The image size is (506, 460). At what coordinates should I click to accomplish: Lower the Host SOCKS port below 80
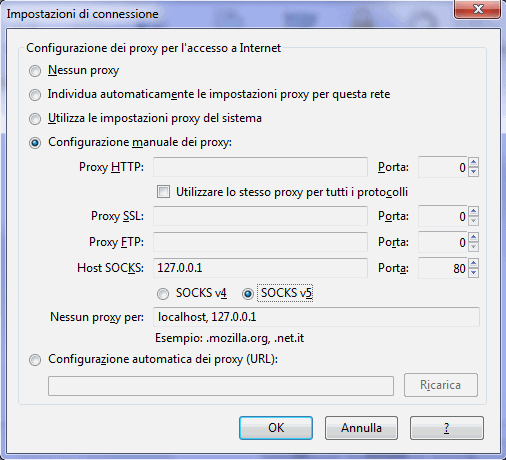[x=474, y=273]
